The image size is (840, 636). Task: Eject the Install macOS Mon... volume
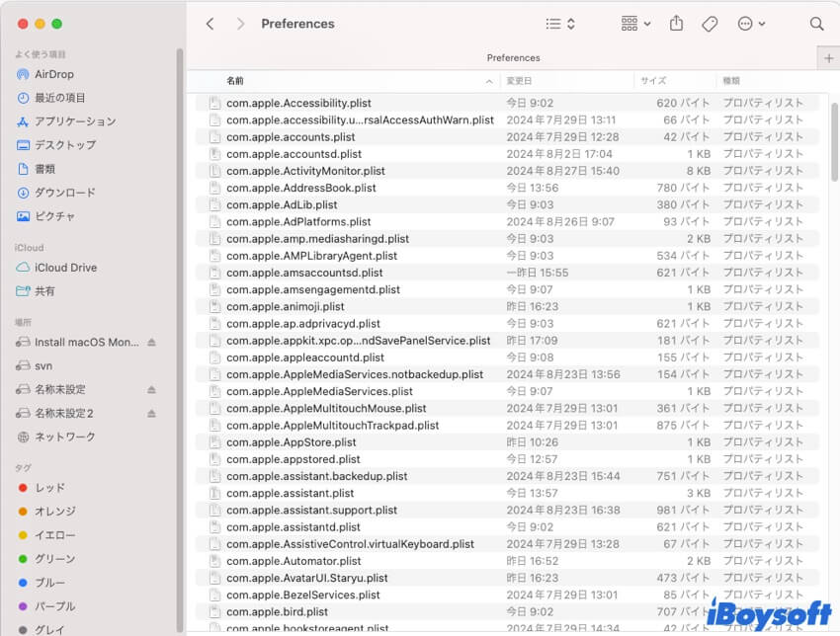pyautogui.click(x=151, y=342)
